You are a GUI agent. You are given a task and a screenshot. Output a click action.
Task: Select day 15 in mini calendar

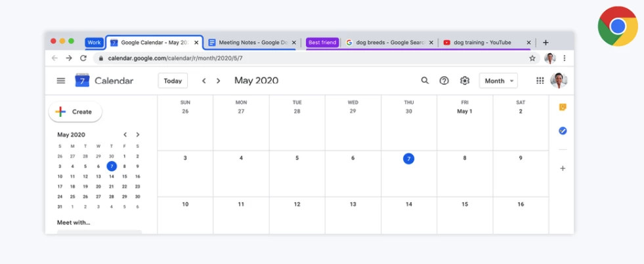click(125, 177)
